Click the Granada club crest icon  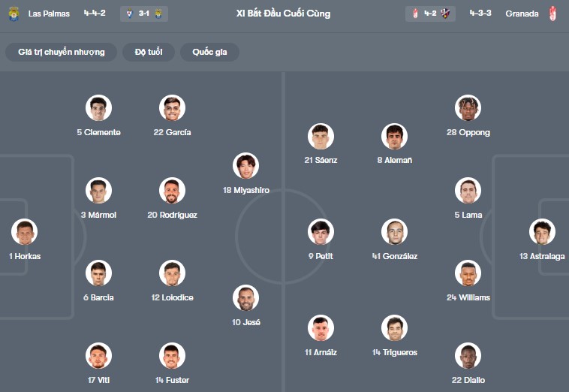click(553, 14)
